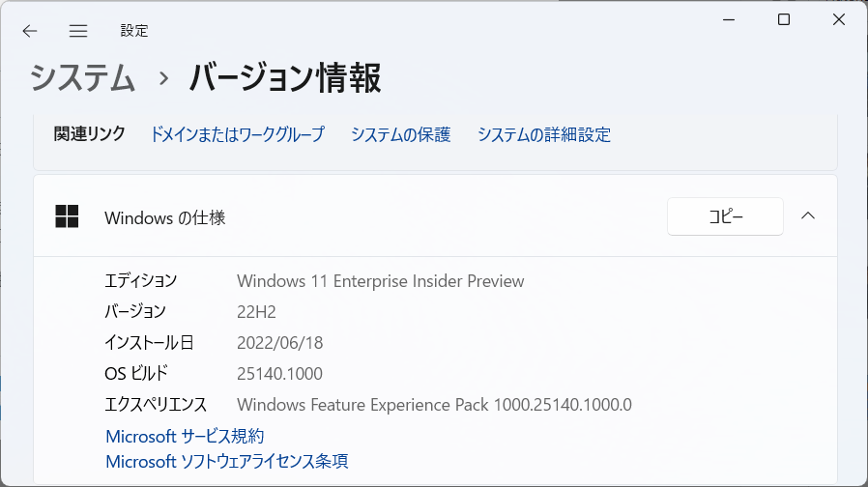The image size is (868, 487).
Task: Select the OS ビルド label
Action: pyautogui.click(x=136, y=374)
